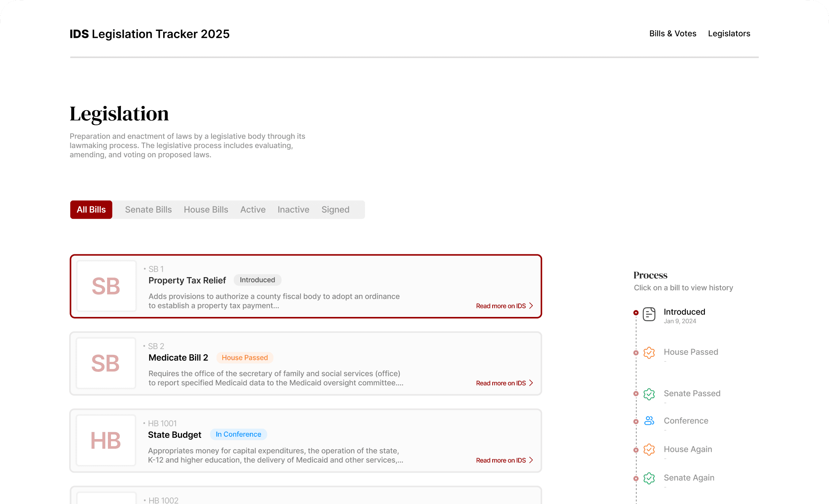
Task: Show only Active bills
Action: (253, 209)
